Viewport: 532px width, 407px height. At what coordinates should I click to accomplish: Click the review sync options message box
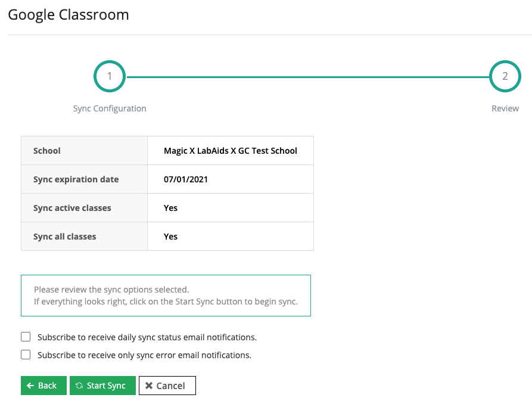[x=166, y=296]
